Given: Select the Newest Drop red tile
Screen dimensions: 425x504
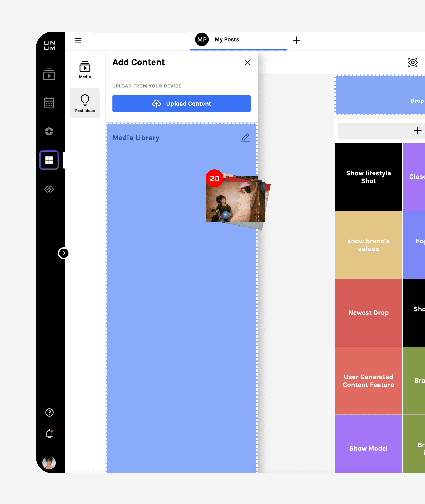Looking at the screenshot, I should coord(368,313).
